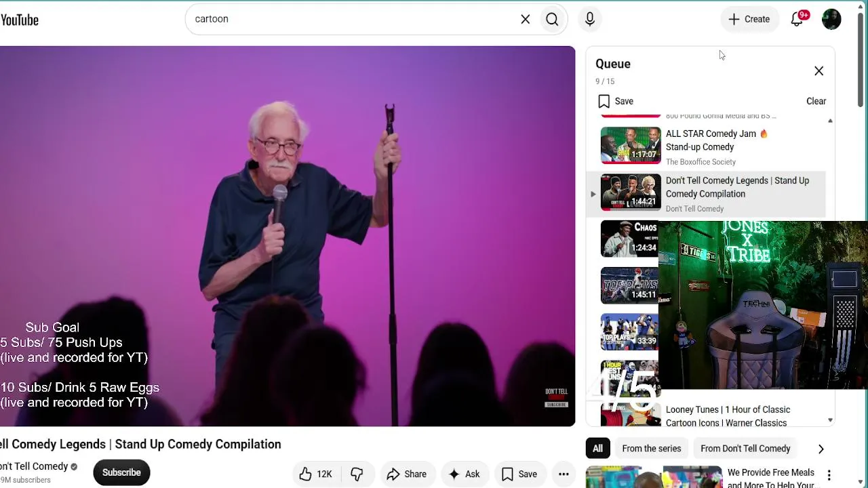Open We Provide Free Meals video title

tap(771, 479)
